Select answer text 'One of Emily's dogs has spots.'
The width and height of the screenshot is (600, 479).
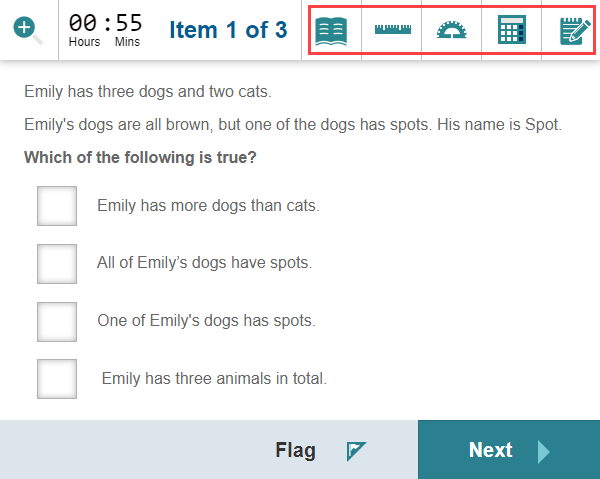(x=206, y=321)
